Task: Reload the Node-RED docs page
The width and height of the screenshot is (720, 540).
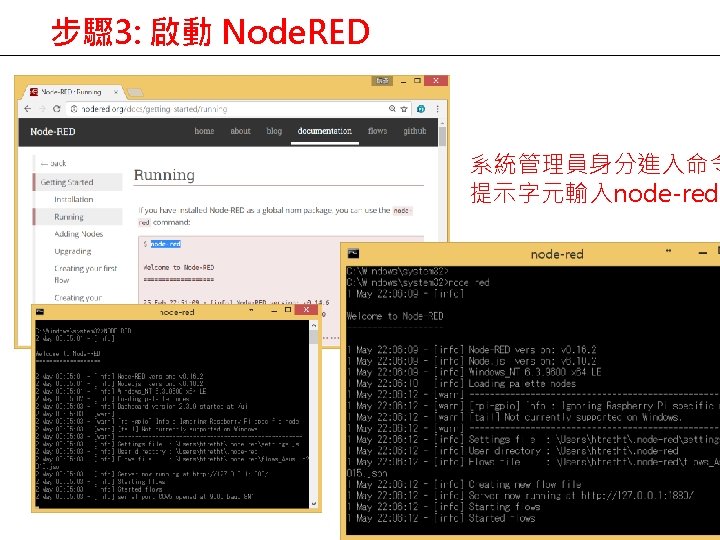Action: click(56, 109)
